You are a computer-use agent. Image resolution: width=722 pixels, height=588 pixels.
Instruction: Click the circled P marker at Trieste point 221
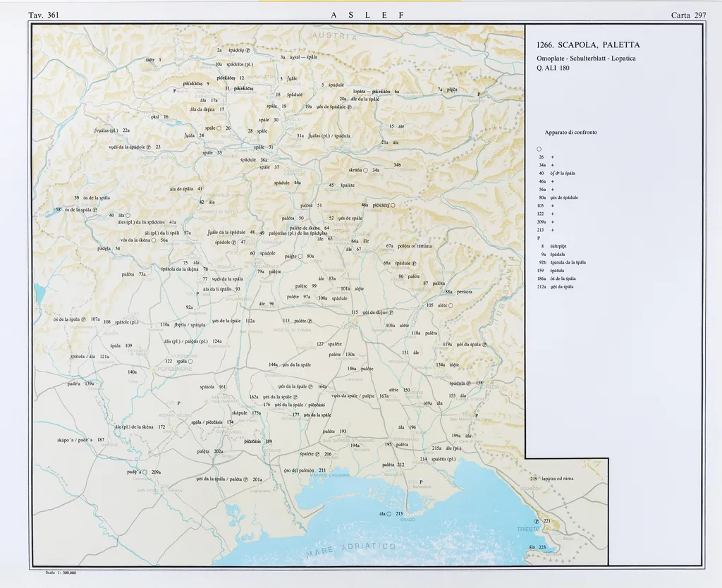[536, 521]
